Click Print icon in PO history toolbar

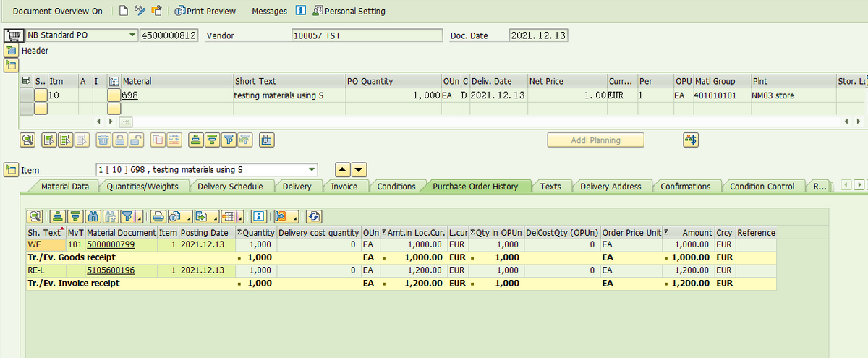[x=158, y=216]
